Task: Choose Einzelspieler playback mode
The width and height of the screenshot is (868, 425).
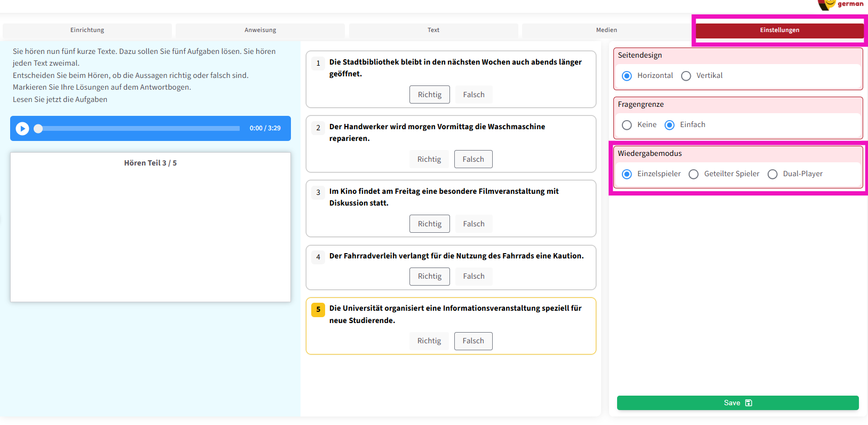Action: point(627,174)
